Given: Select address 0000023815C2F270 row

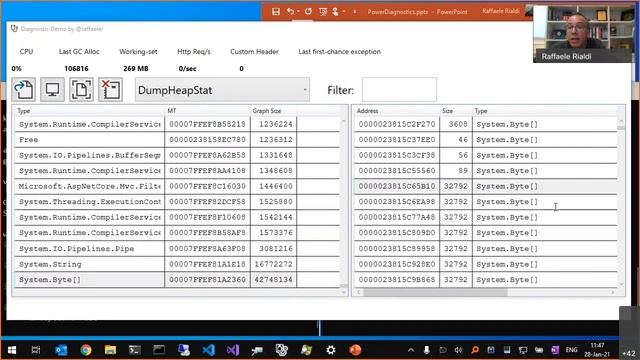Looking at the screenshot, I should point(486,124).
